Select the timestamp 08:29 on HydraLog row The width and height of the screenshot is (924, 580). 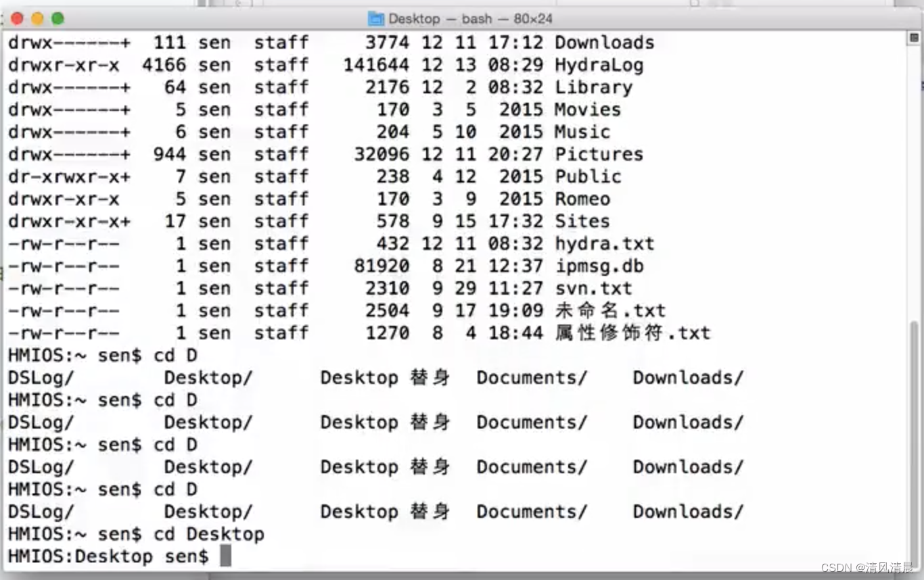(x=515, y=65)
